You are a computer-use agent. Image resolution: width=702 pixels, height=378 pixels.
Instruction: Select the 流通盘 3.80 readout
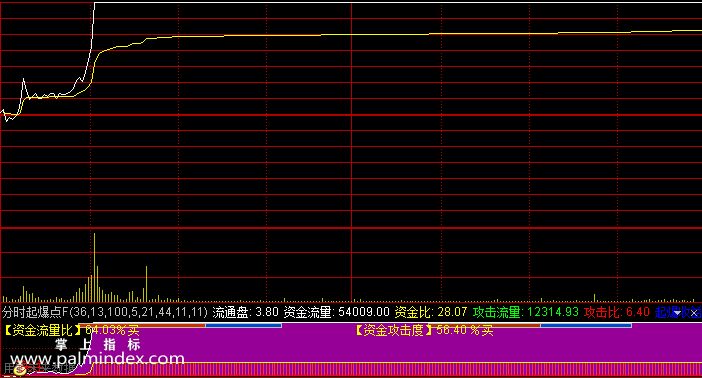[246, 312]
